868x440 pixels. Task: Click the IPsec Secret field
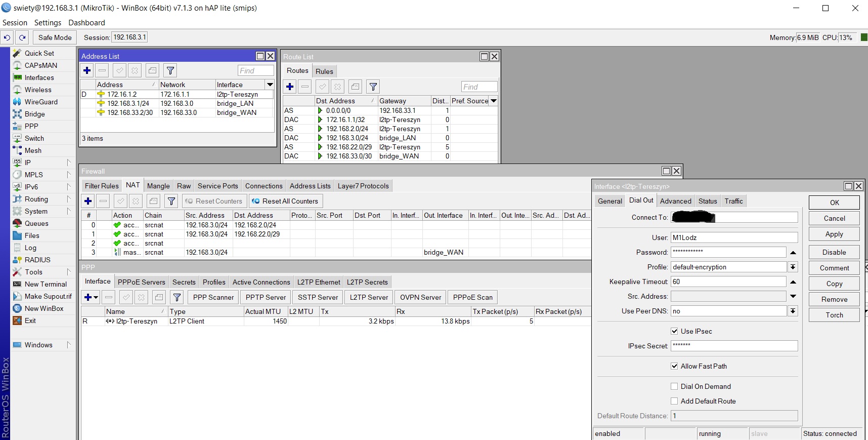(734, 346)
